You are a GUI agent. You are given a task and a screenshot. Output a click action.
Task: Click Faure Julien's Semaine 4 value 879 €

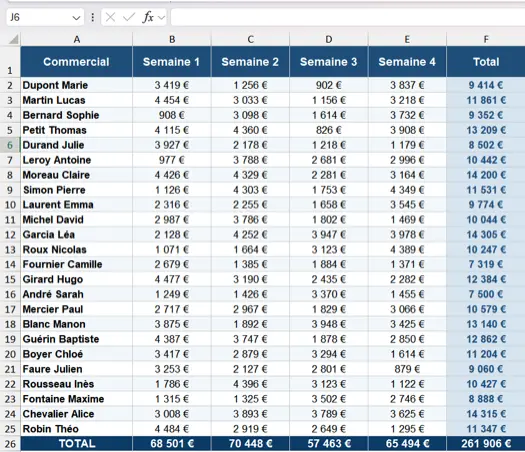(407, 369)
